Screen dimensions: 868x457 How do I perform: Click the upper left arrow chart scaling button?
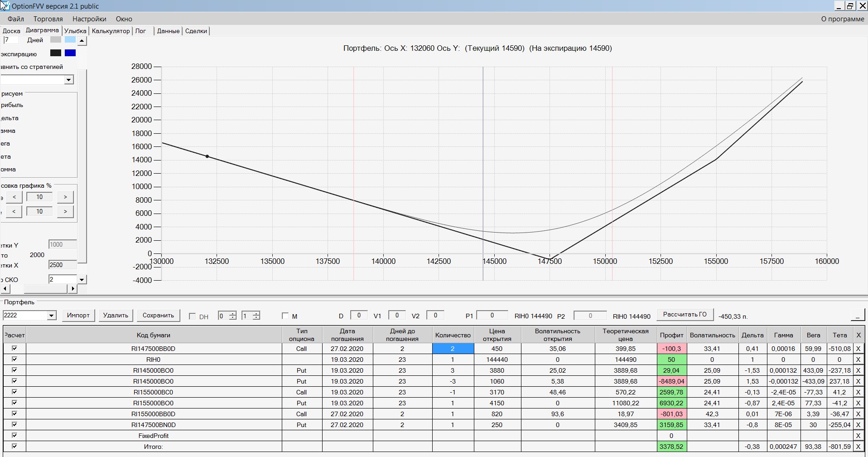(x=14, y=197)
